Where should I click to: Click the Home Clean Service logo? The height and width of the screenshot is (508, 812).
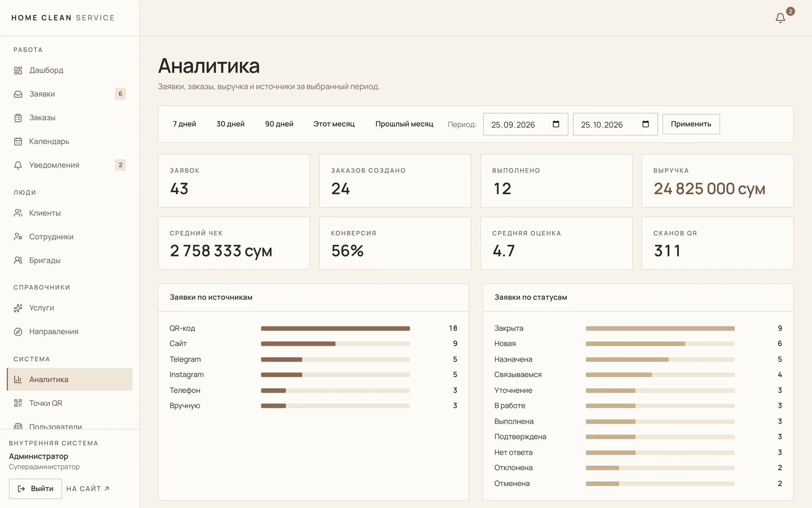(x=63, y=18)
